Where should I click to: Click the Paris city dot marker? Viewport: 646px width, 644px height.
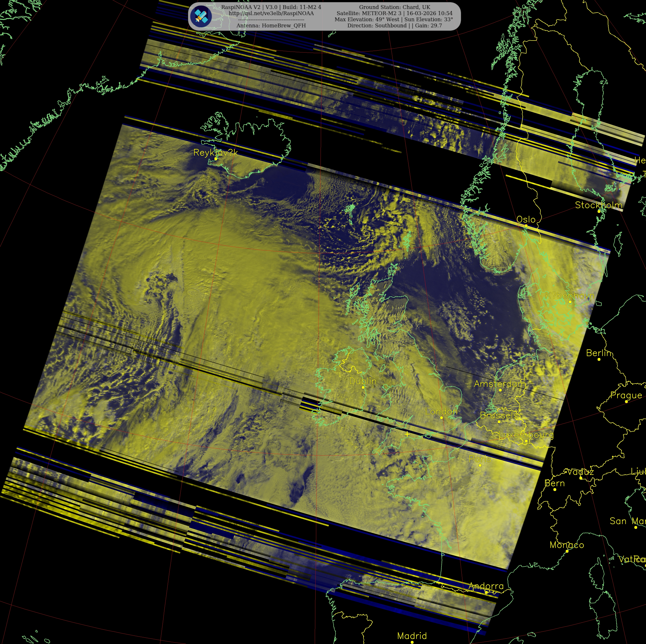tap(480, 465)
